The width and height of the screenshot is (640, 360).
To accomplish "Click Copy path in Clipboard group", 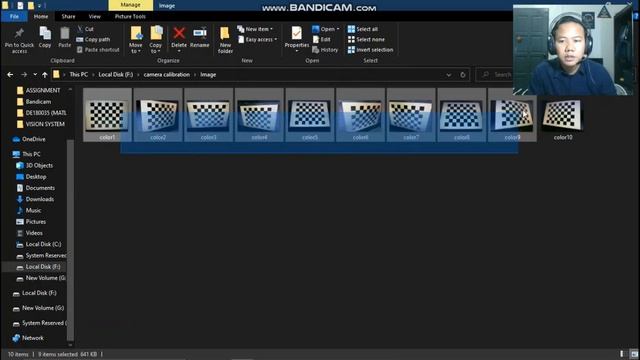I will point(93,40).
